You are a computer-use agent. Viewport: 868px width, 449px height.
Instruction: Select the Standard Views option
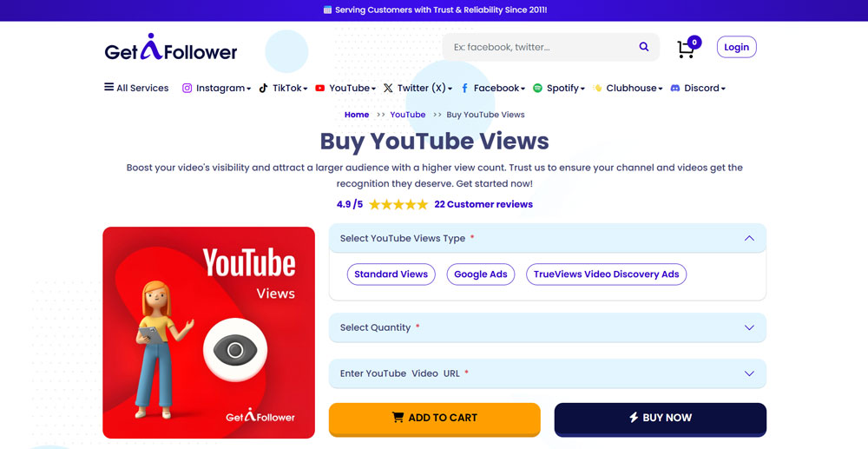pyautogui.click(x=391, y=274)
